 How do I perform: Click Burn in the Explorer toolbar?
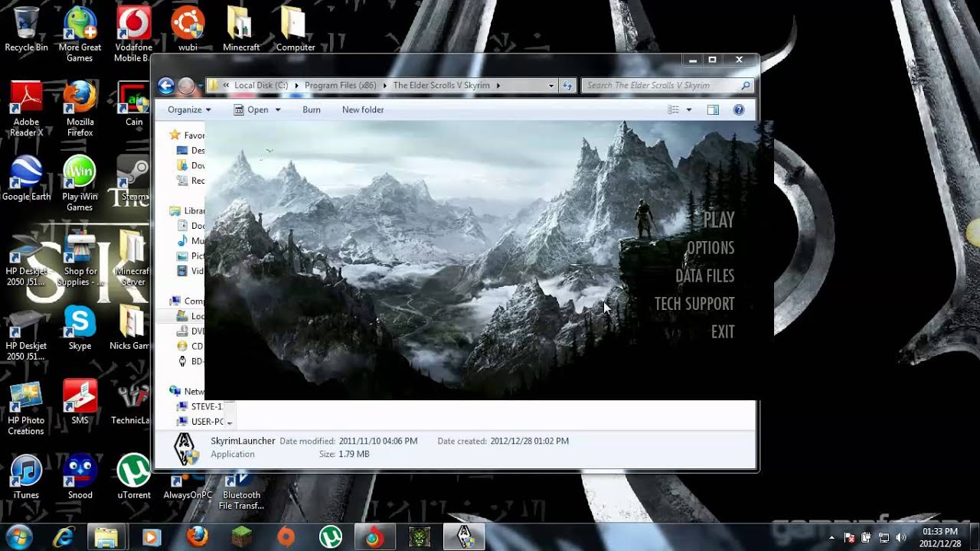click(x=312, y=110)
